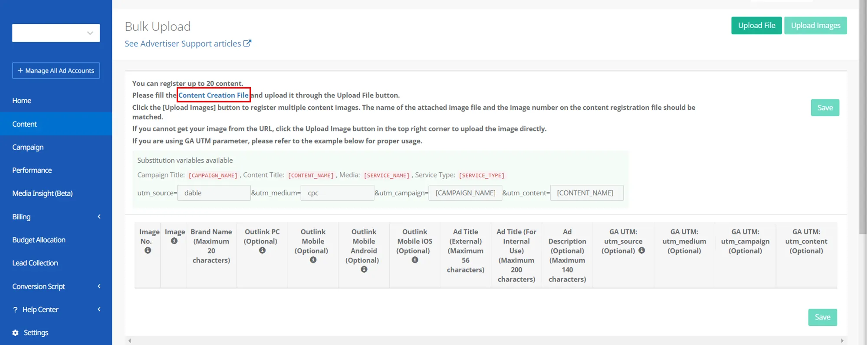Go to Home in sidebar

[56, 101]
